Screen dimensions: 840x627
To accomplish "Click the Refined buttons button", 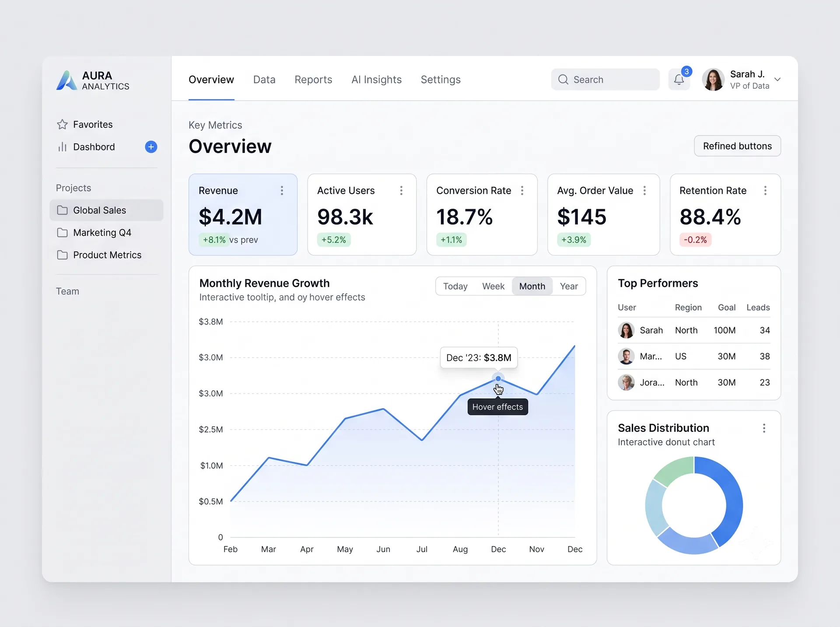I will click(737, 146).
